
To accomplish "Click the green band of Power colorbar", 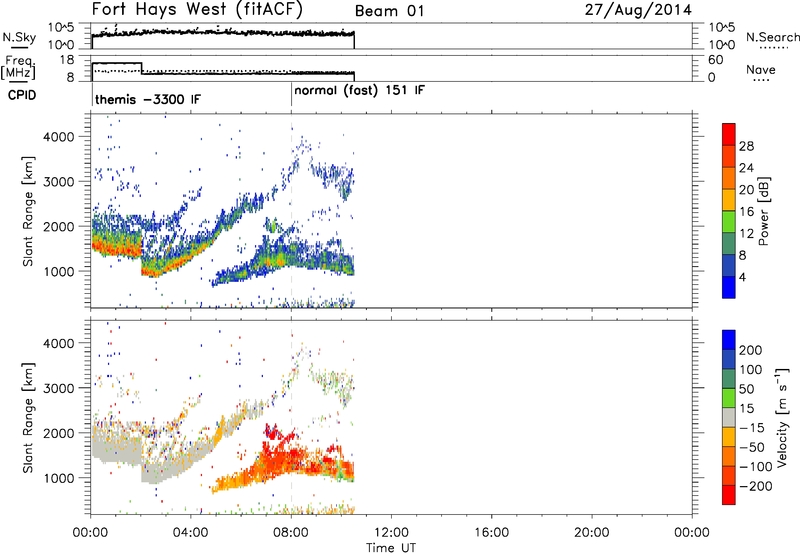I will click(729, 221).
